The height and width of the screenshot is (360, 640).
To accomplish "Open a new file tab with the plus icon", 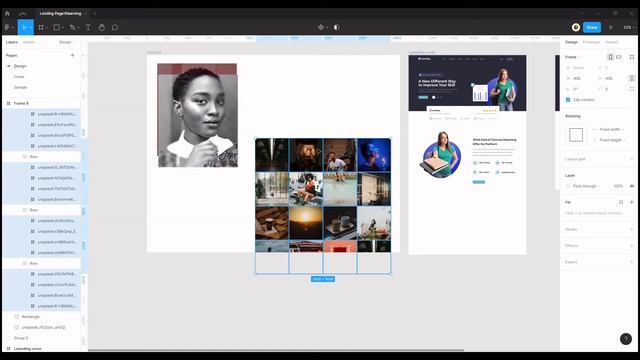I will (94, 13).
